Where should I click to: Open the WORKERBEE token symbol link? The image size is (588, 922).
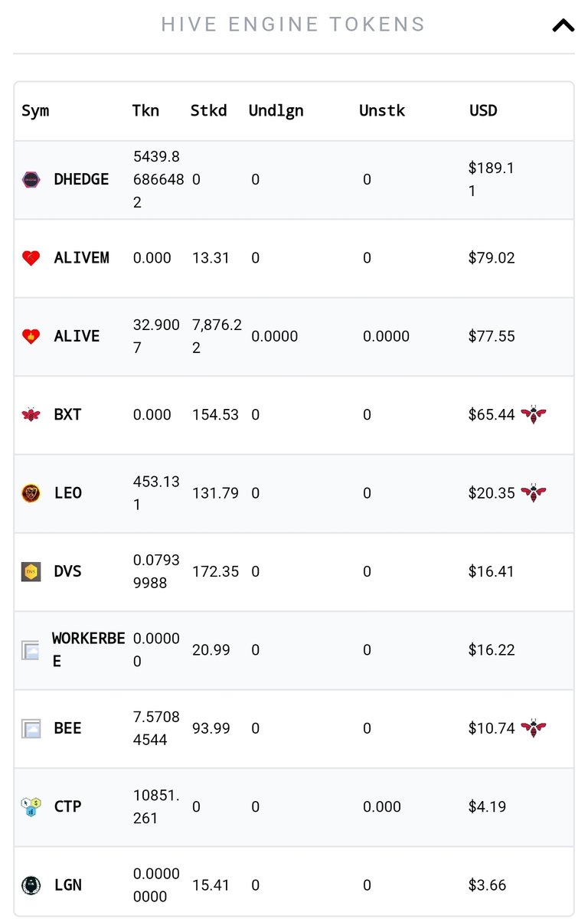88,649
